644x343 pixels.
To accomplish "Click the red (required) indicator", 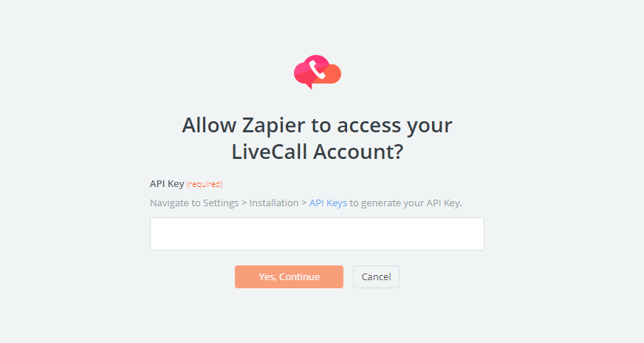I will pyautogui.click(x=205, y=184).
